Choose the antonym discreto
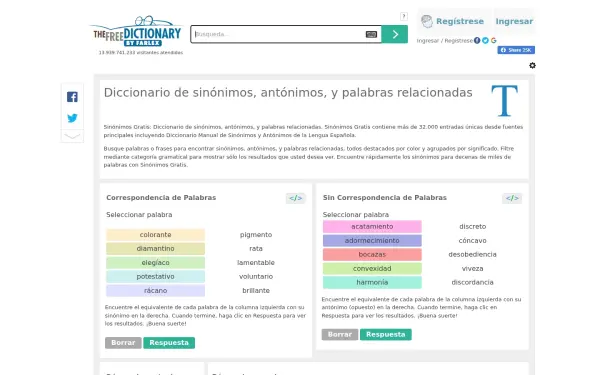600x375 pixels. 473,227
